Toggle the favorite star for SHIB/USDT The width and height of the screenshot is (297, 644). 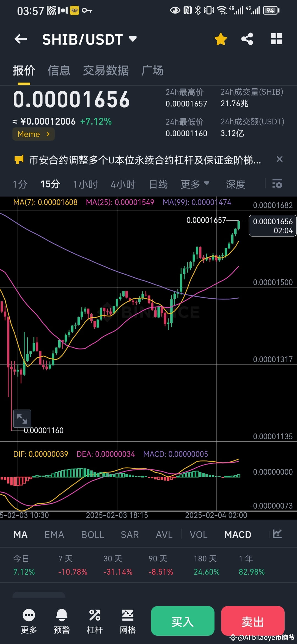point(221,39)
